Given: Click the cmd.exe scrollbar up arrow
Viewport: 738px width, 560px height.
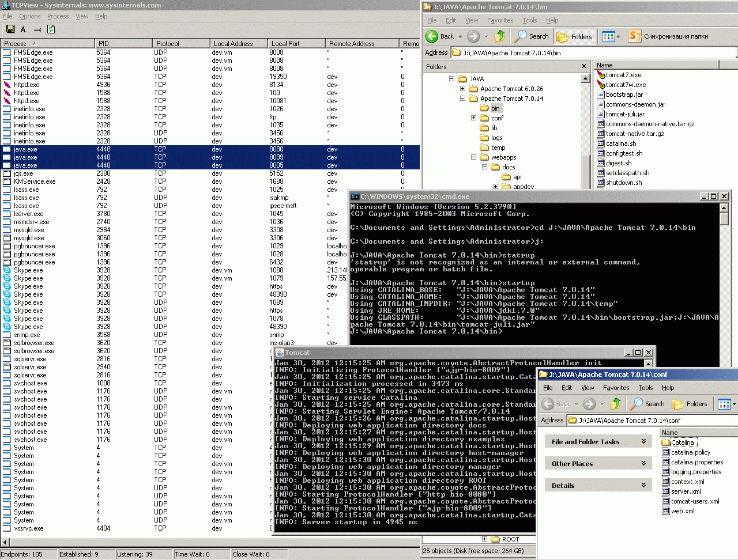Looking at the screenshot, I should tap(724, 208).
